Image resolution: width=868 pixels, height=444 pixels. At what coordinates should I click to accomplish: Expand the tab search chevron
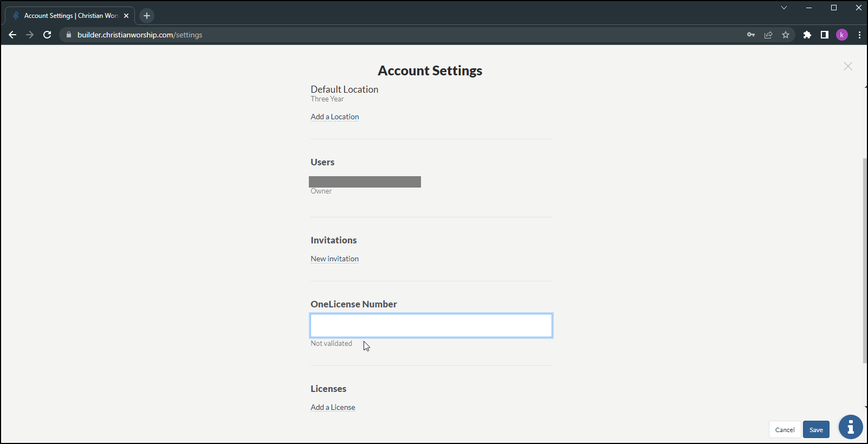784,8
